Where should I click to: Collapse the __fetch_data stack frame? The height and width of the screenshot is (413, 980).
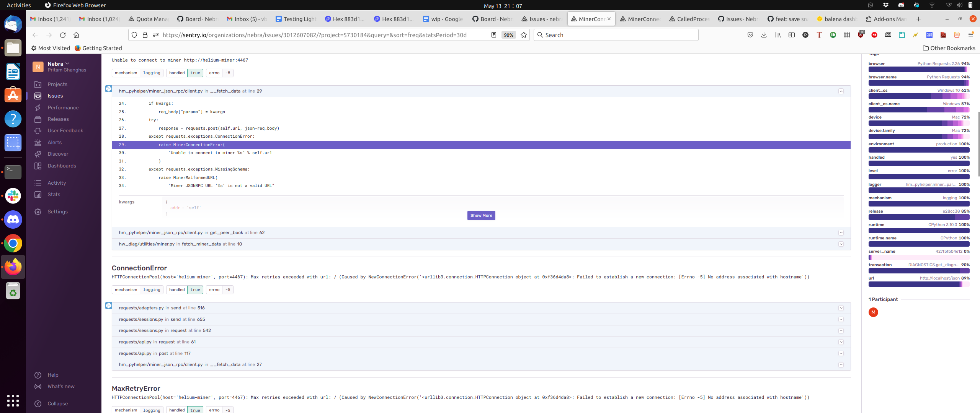pyautogui.click(x=841, y=91)
